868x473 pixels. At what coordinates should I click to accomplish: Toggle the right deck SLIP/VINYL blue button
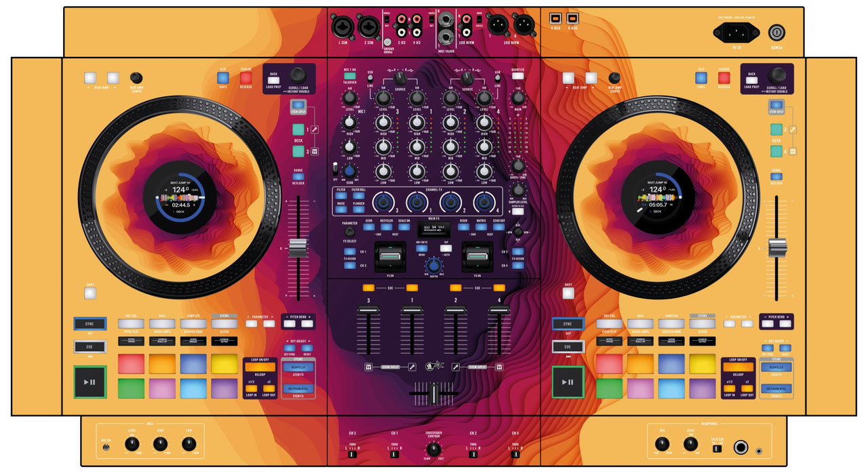coord(701,78)
